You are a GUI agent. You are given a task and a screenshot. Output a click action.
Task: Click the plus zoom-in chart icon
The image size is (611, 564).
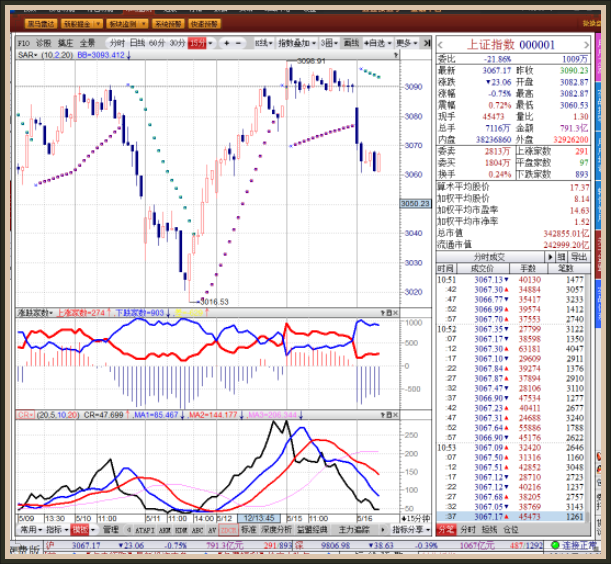(226, 43)
